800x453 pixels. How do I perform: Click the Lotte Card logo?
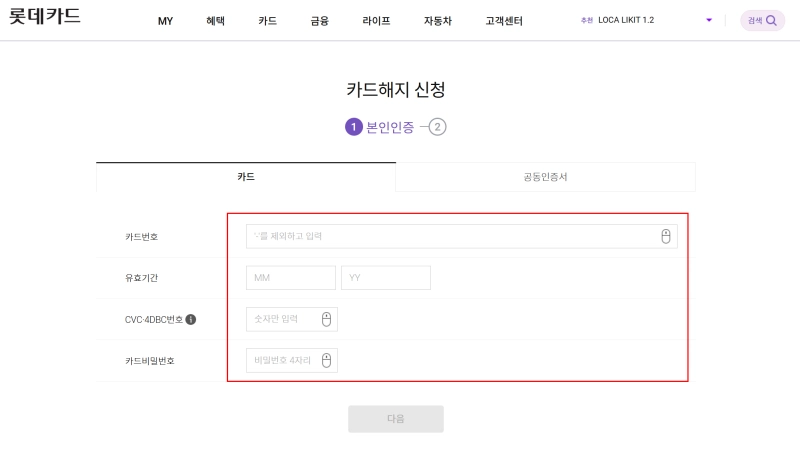[x=45, y=17]
